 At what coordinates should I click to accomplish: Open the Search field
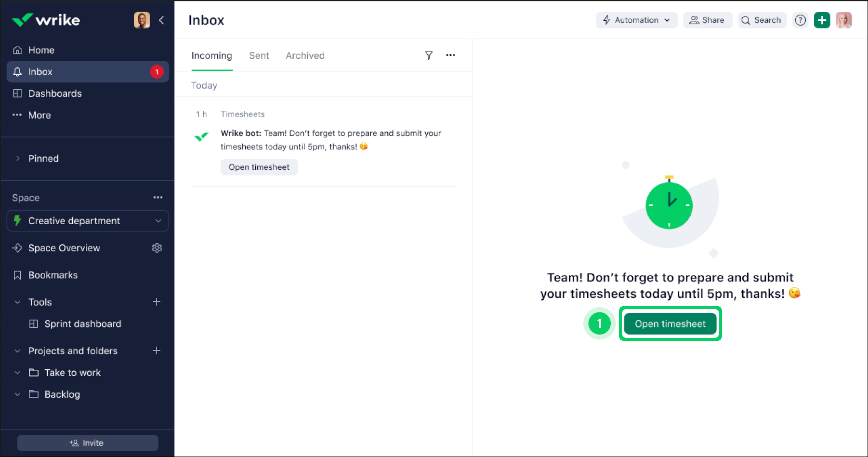(x=762, y=20)
